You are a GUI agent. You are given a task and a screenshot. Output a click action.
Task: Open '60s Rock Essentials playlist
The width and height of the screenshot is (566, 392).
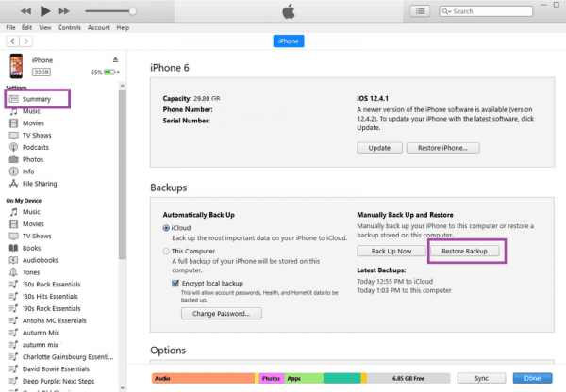pyautogui.click(x=51, y=285)
